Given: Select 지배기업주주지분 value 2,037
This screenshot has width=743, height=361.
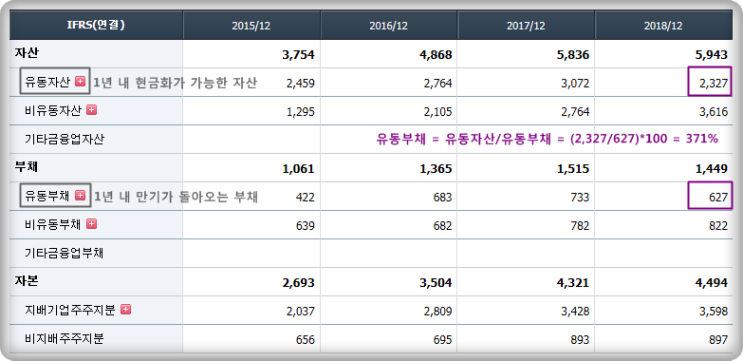Looking at the screenshot, I should (x=300, y=311).
